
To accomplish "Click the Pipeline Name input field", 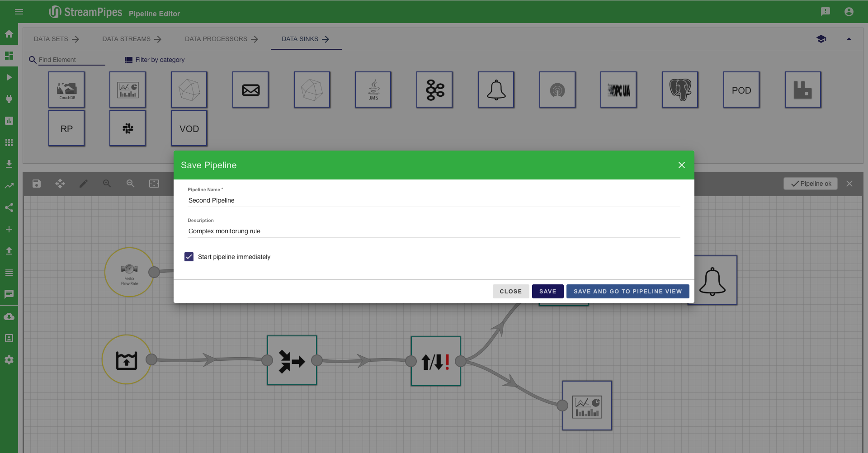I will pyautogui.click(x=433, y=200).
